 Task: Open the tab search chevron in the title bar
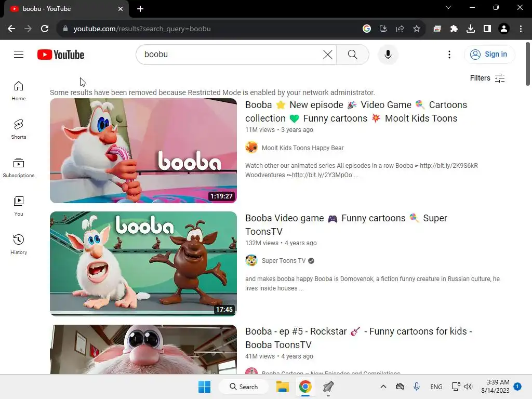point(448,7)
